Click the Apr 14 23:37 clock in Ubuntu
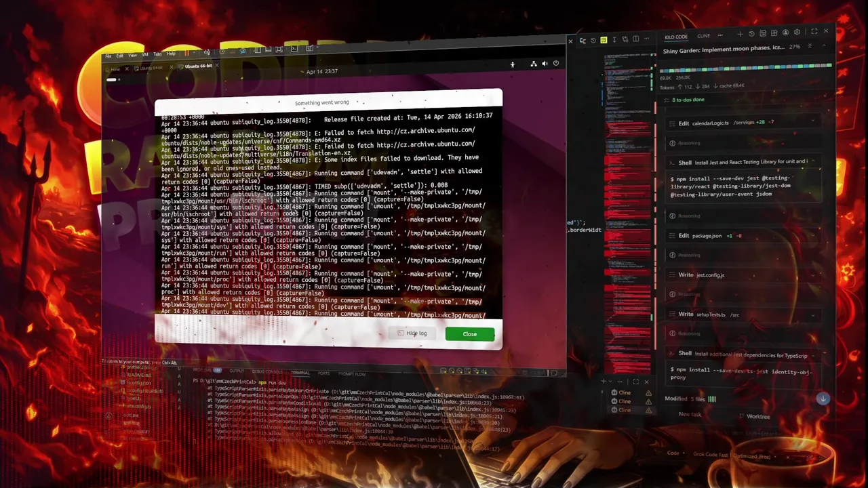Image resolution: width=868 pixels, height=488 pixels. click(x=322, y=71)
